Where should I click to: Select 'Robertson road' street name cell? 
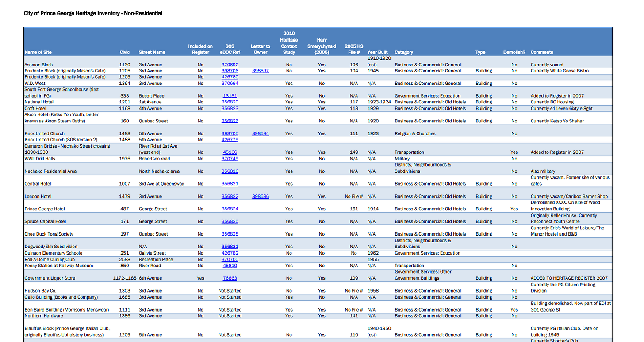click(x=153, y=159)
